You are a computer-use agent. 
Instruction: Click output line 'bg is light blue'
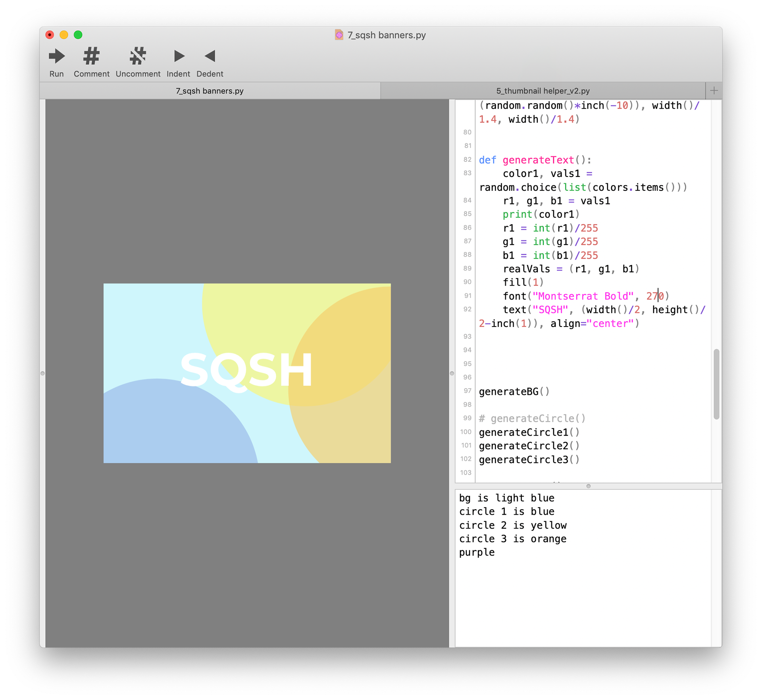pos(507,498)
